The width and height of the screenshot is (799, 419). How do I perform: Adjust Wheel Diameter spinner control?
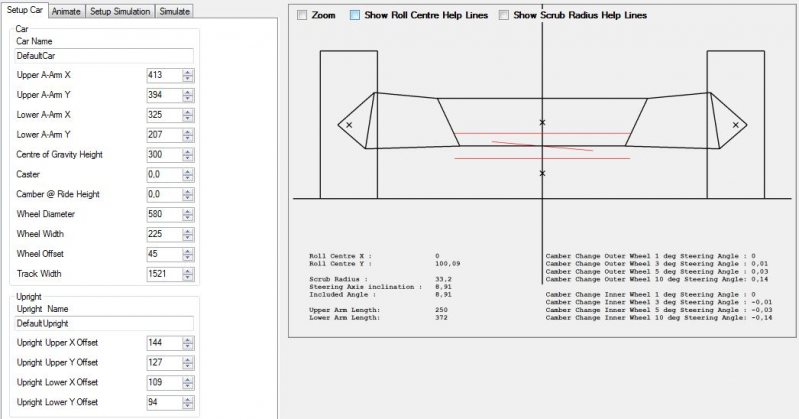click(187, 214)
